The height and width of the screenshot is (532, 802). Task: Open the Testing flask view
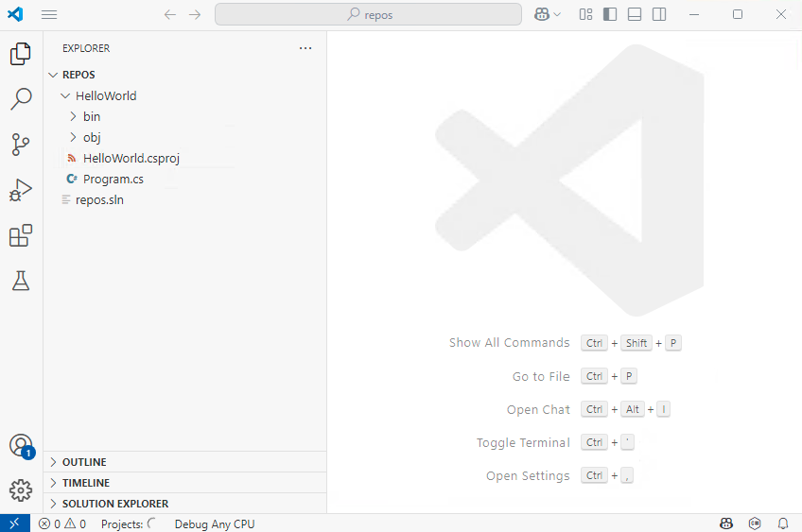21,281
